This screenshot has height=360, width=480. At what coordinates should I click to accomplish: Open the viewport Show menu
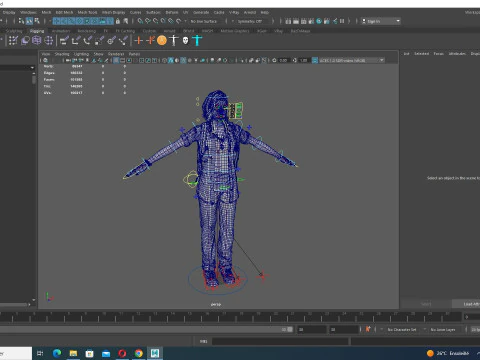[x=98, y=54]
